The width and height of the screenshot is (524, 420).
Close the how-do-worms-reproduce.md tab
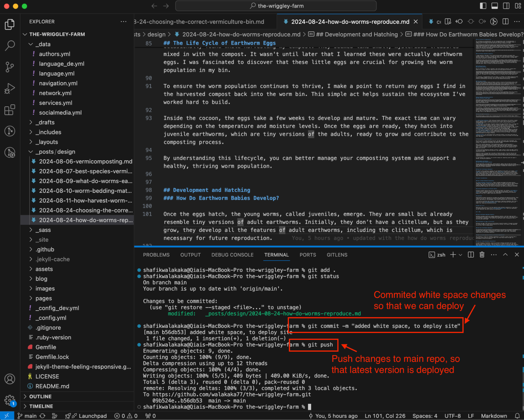tap(416, 22)
